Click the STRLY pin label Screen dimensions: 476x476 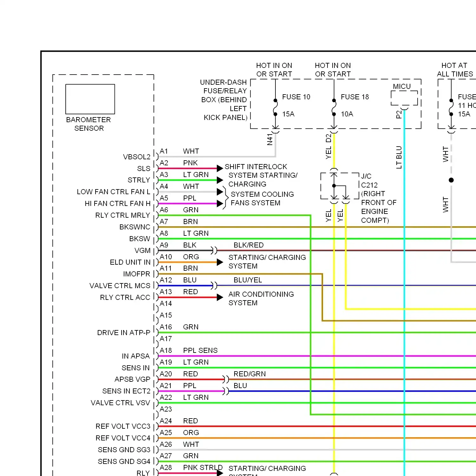click(x=139, y=180)
